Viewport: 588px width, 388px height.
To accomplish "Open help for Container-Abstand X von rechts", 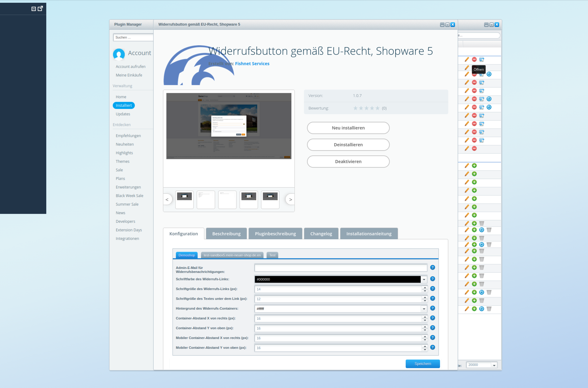I will pyautogui.click(x=433, y=318).
